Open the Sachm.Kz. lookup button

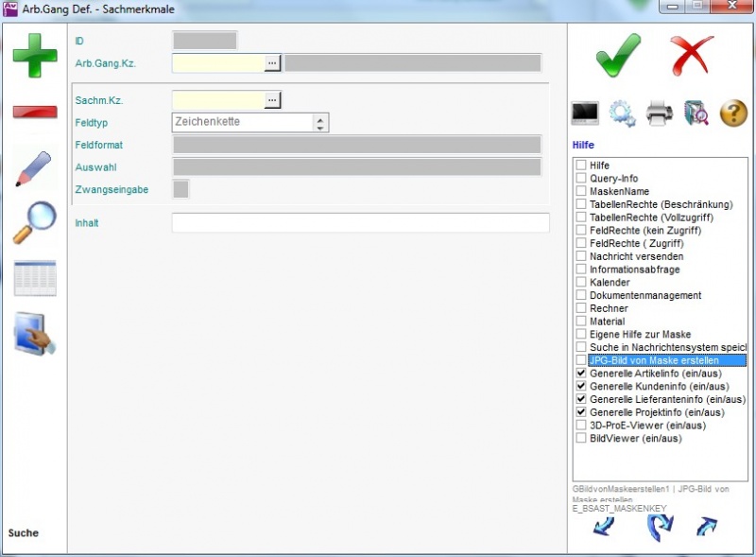click(x=273, y=100)
